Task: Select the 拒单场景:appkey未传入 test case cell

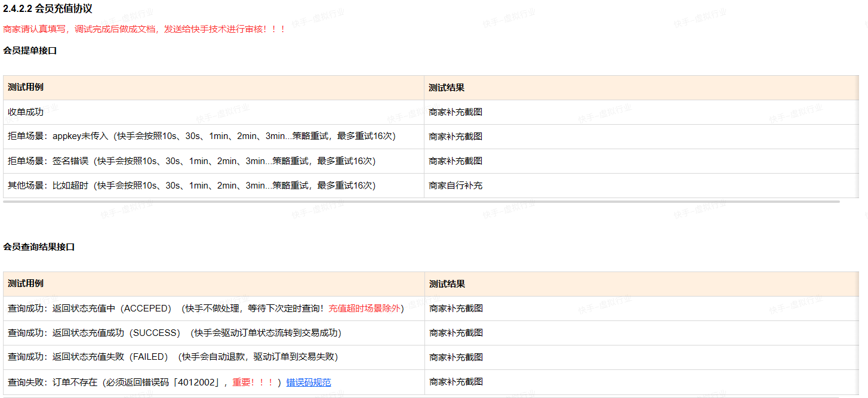Action: click(x=214, y=137)
